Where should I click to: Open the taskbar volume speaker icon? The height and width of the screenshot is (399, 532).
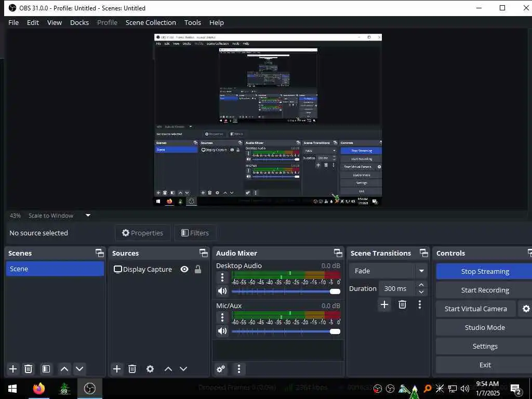click(x=465, y=389)
